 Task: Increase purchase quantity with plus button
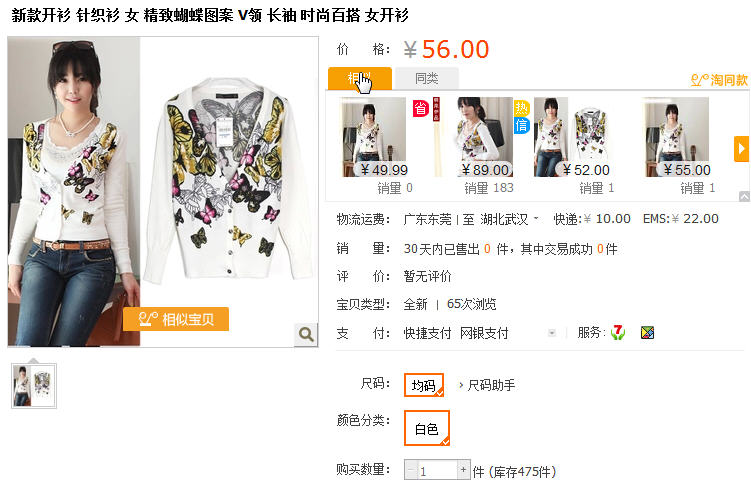click(463, 470)
